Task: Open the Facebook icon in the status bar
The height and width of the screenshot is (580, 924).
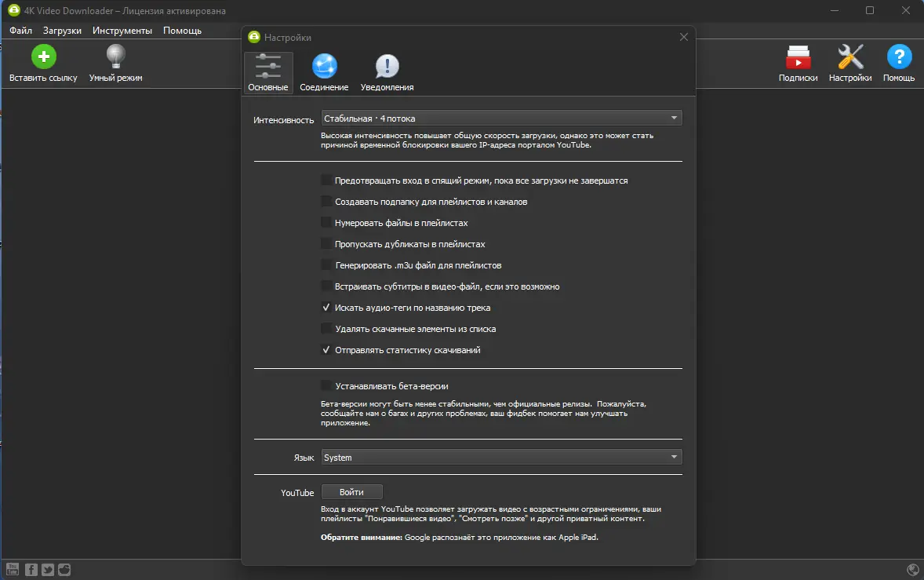Action: coord(31,569)
